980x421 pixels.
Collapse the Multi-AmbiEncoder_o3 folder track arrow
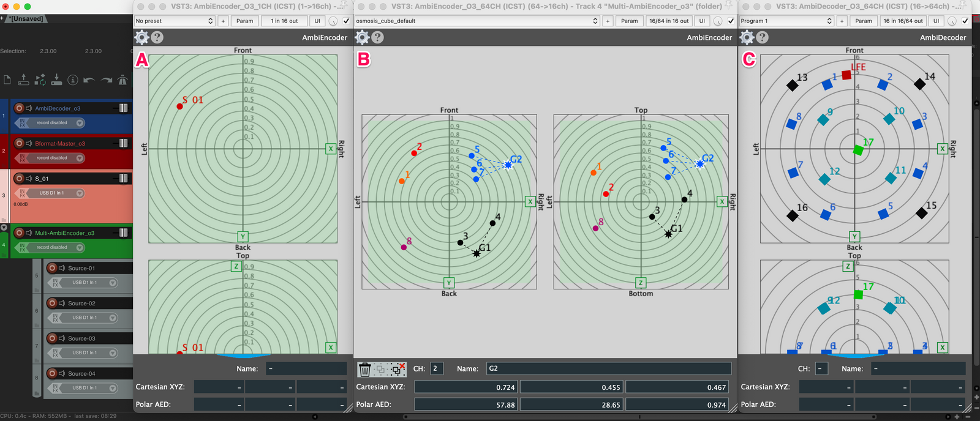coord(4,228)
